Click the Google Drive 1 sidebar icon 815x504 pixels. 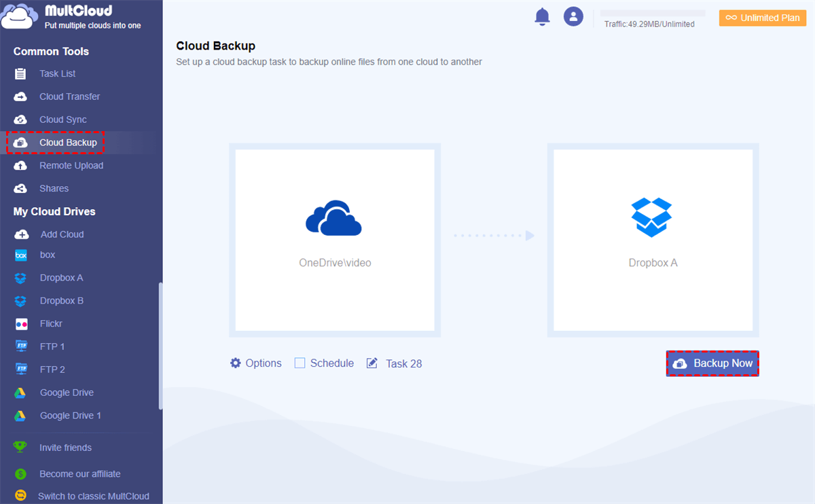21,416
